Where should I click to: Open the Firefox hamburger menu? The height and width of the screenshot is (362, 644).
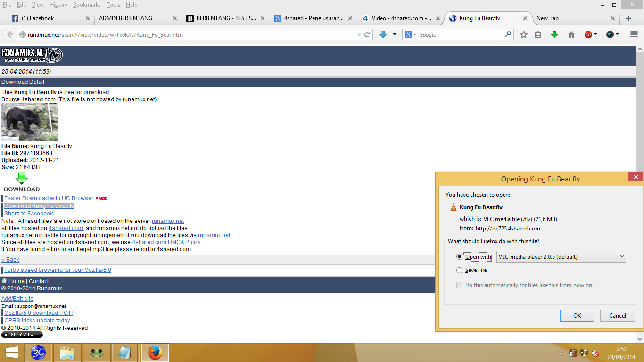click(x=634, y=34)
